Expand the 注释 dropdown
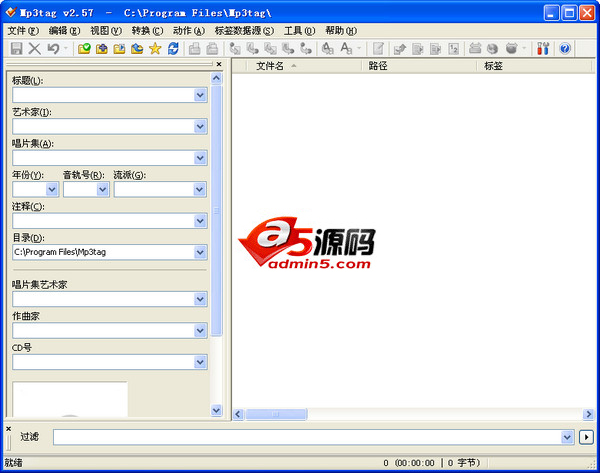 200,221
